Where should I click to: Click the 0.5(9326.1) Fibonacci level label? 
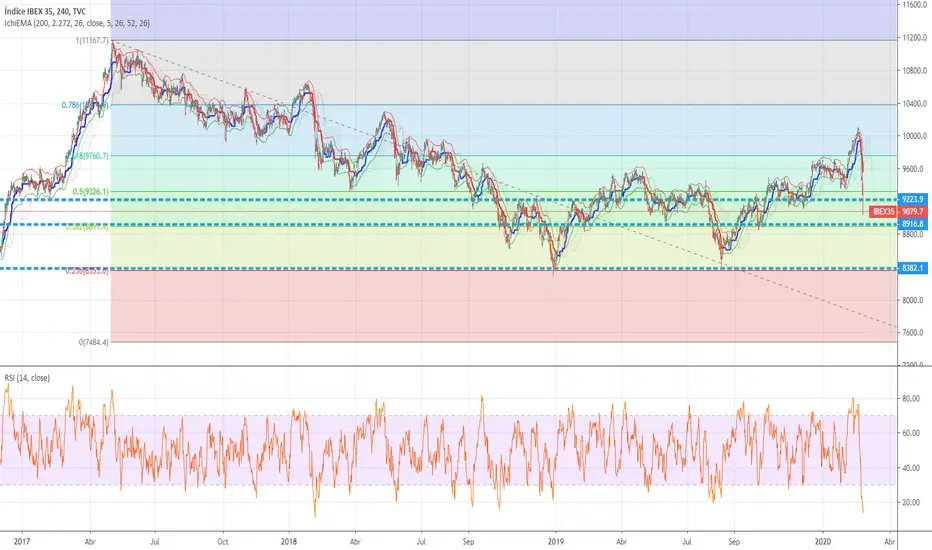[91, 191]
